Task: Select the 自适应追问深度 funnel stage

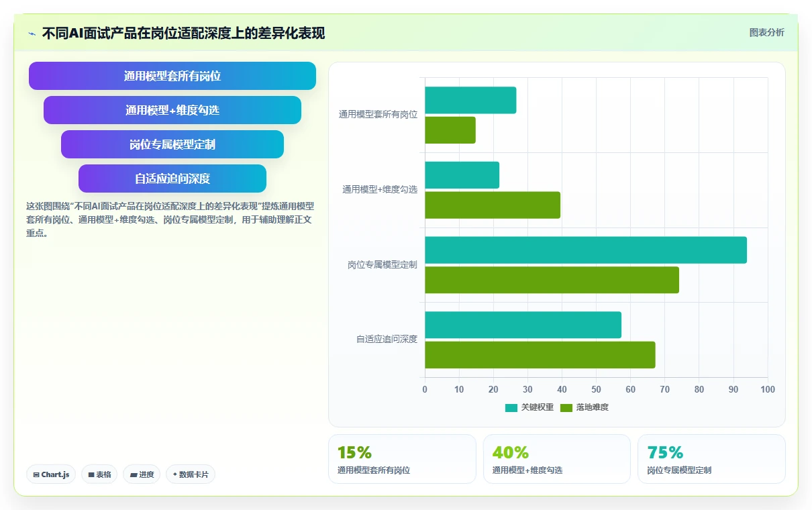Action: [x=172, y=178]
